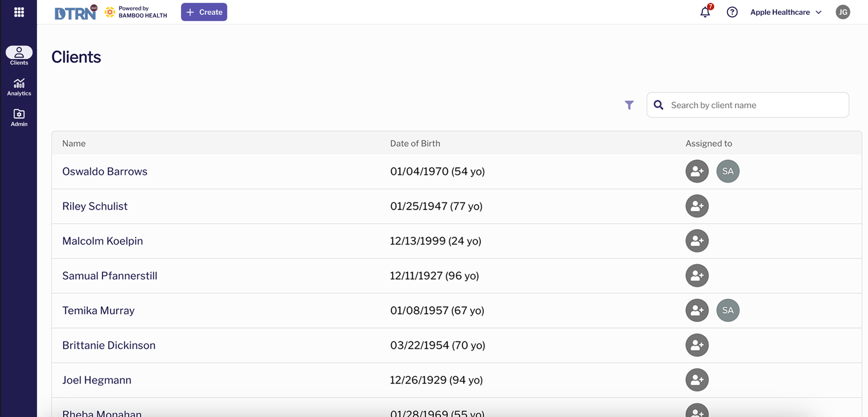Click the DTRN 360 logo
Screen dimensions: 868x417
[75, 12]
